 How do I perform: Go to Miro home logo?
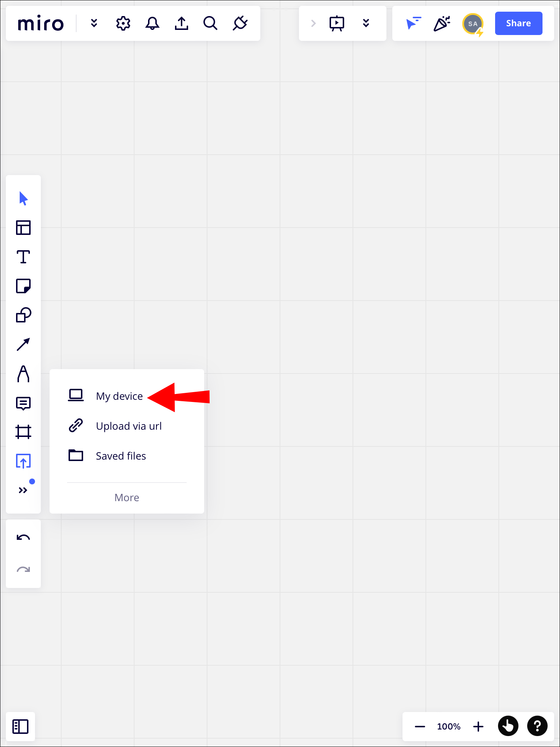(41, 24)
